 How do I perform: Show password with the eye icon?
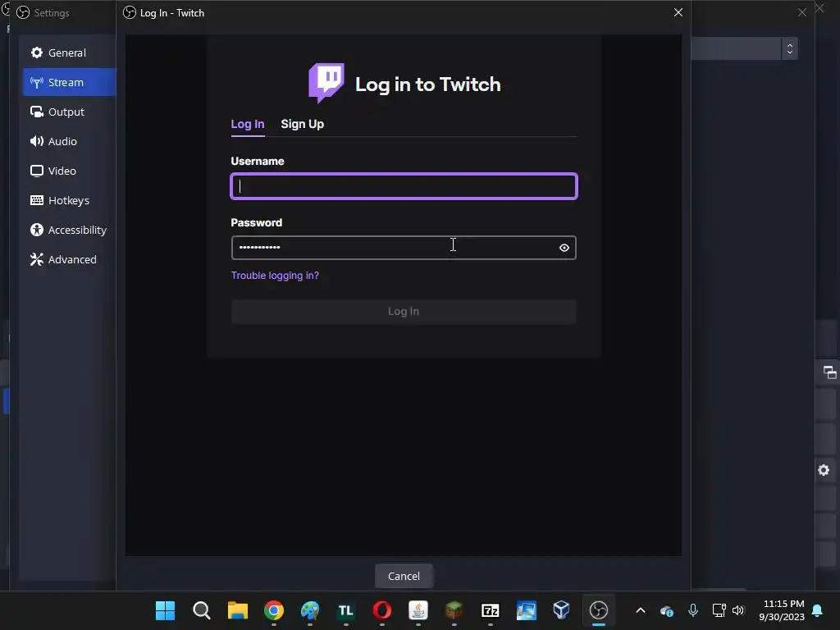564,248
